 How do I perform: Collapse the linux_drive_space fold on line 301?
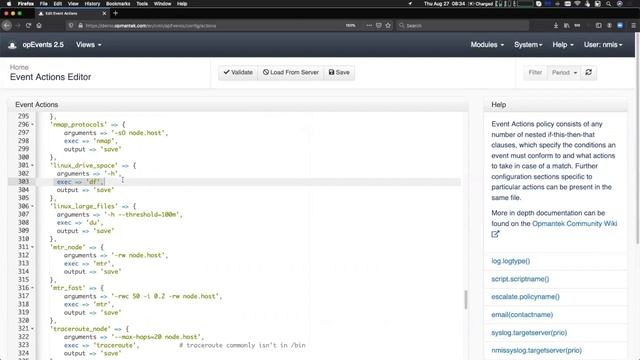33,165
